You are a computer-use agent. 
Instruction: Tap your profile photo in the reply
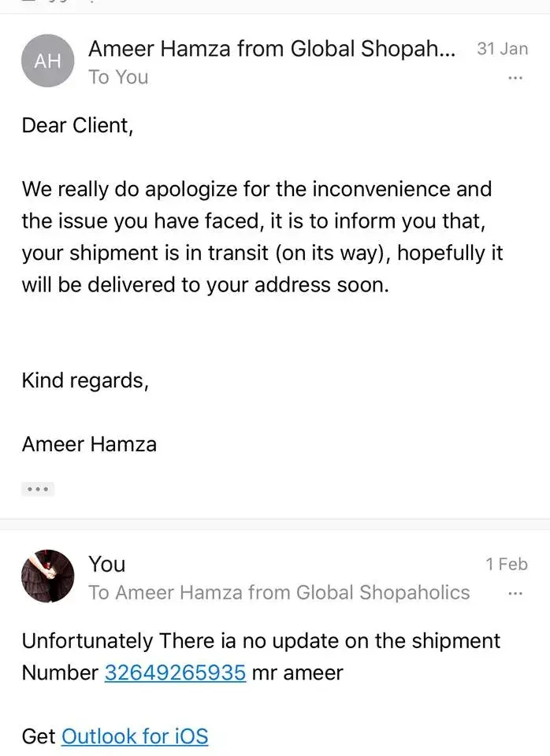coord(48,576)
